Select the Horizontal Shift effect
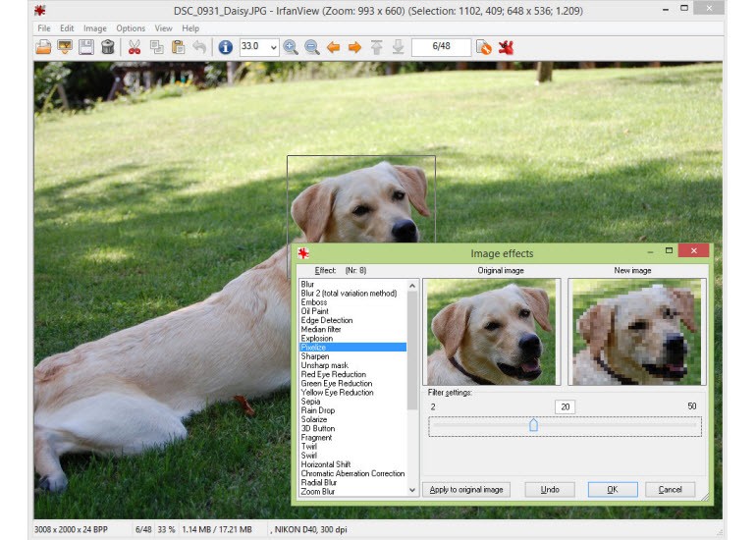The width and height of the screenshot is (756, 540). click(326, 464)
